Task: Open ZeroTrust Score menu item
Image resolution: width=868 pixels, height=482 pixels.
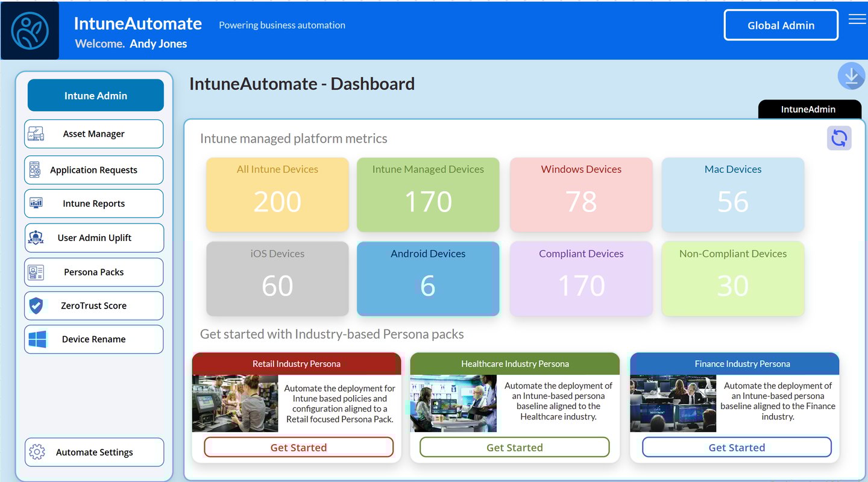Action: tap(94, 306)
